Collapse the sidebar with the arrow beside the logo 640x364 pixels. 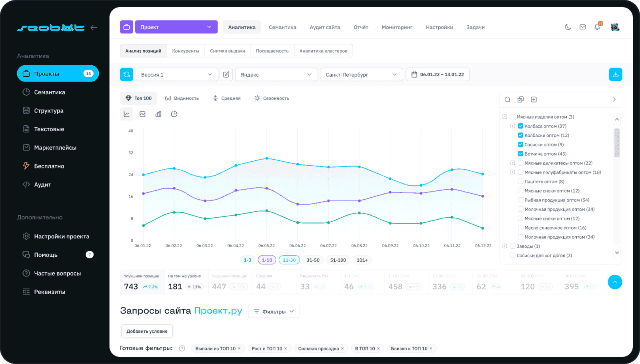point(94,28)
